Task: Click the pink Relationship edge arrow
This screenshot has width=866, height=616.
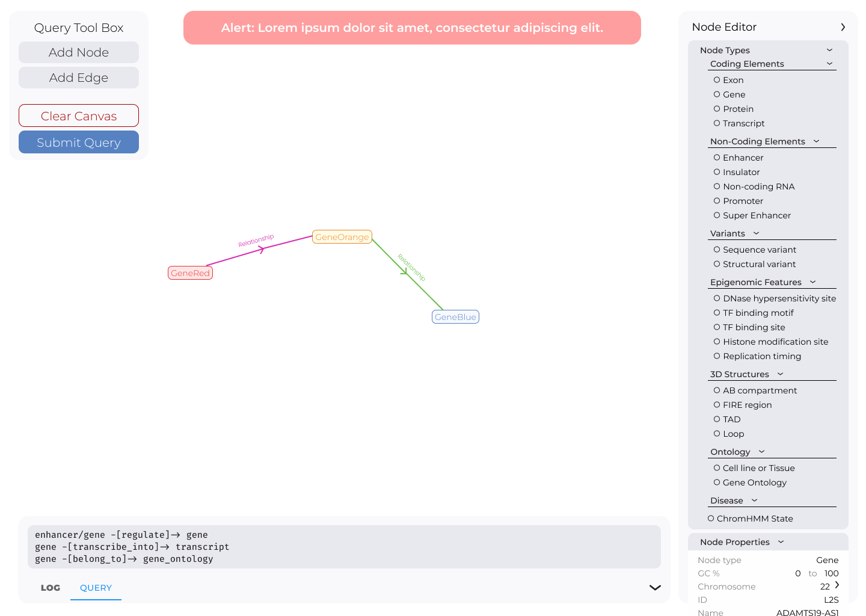Action: click(260, 250)
